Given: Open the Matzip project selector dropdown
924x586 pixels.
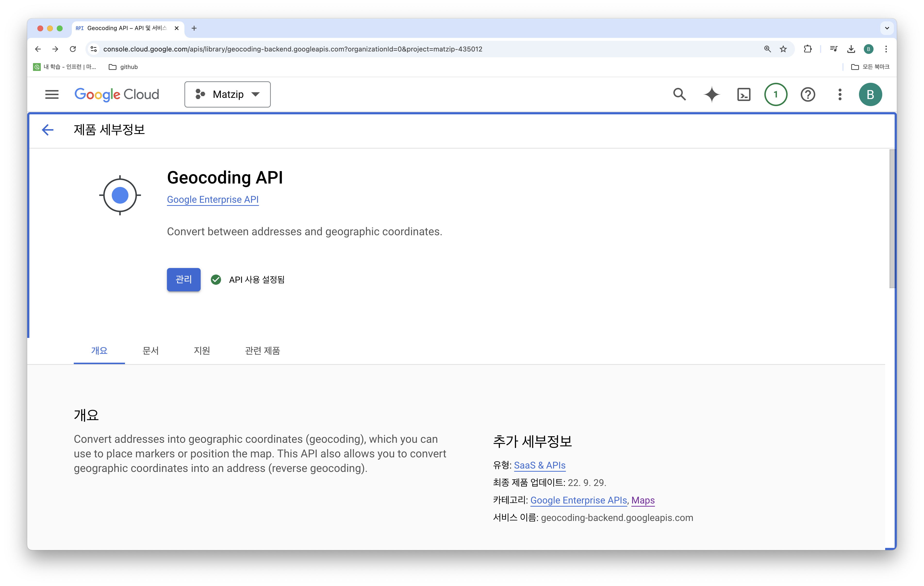Looking at the screenshot, I should 228,94.
